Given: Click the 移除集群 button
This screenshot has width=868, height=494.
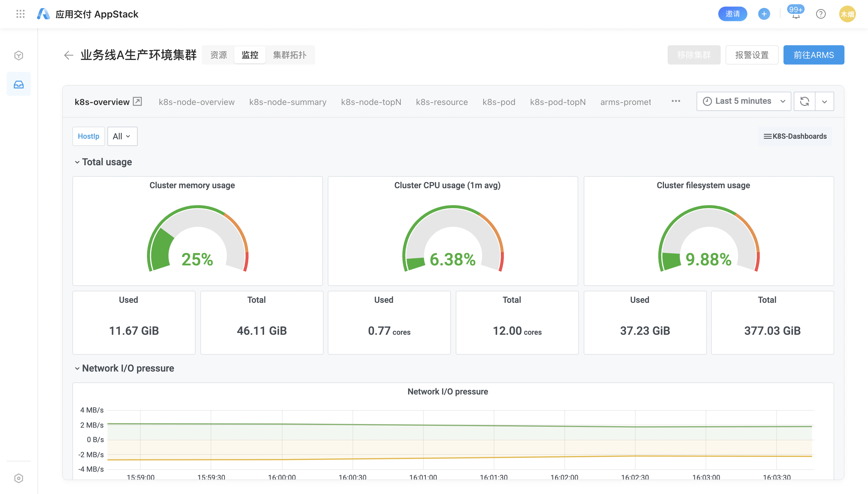Looking at the screenshot, I should 694,55.
